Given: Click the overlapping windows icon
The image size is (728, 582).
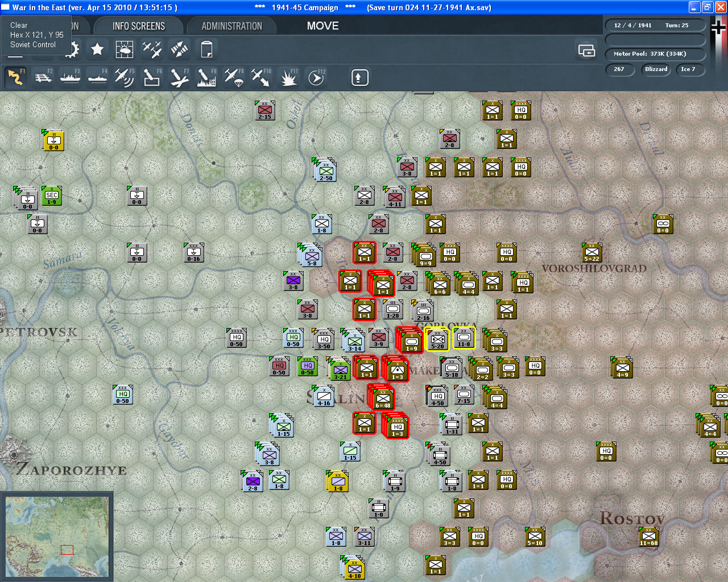Looking at the screenshot, I should tap(586, 51).
